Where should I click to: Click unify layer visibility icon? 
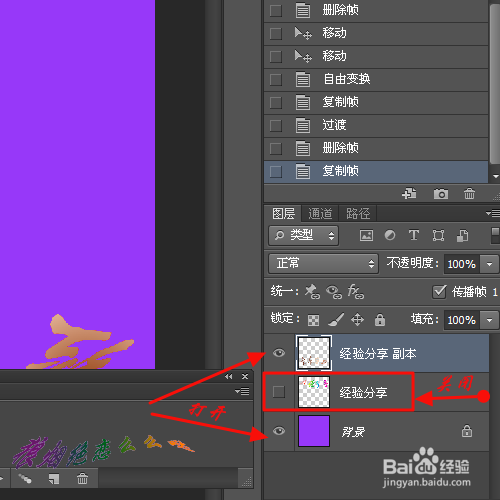coord(334,292)
